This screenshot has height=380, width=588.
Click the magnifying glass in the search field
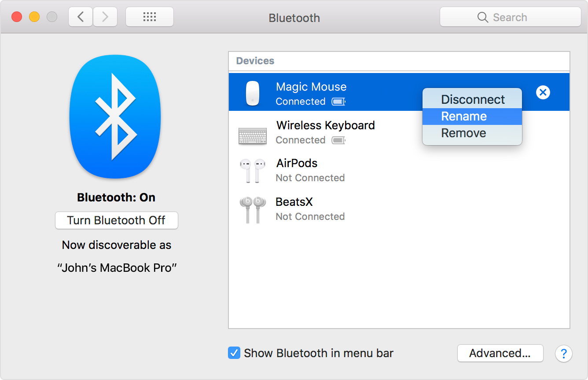coord(483,17)
